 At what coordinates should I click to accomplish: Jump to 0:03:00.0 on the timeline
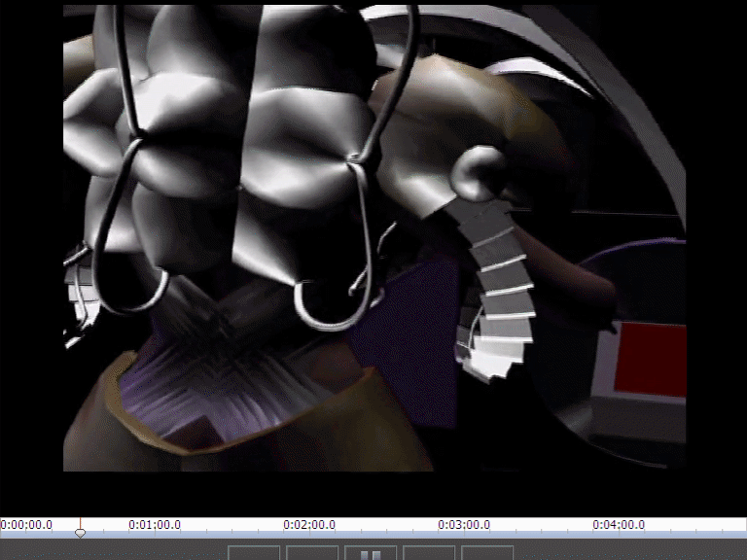coord(464,525)
